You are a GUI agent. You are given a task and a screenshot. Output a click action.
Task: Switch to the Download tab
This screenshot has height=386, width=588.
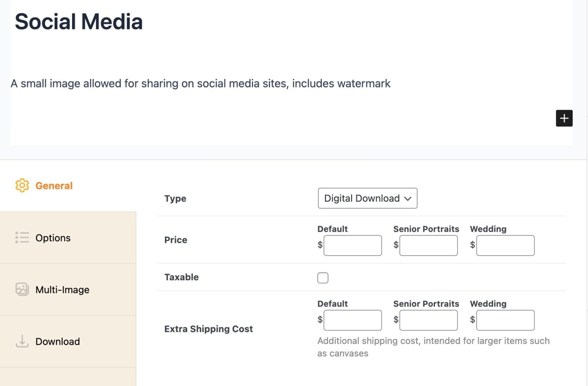pos(57,341)
